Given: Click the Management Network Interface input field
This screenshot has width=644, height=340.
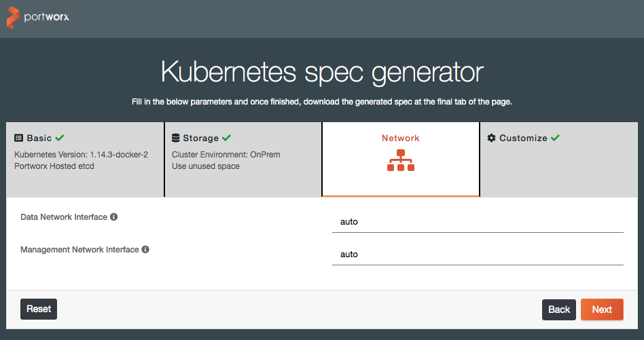Looking at the screenshot, I should [x=478, y=254].
